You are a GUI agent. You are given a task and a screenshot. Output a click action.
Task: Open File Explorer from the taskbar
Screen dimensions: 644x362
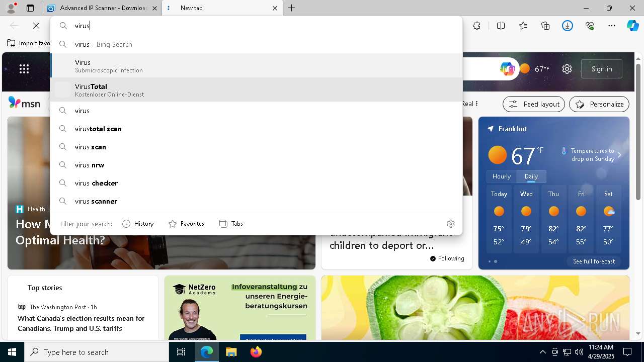pos(231,352)
